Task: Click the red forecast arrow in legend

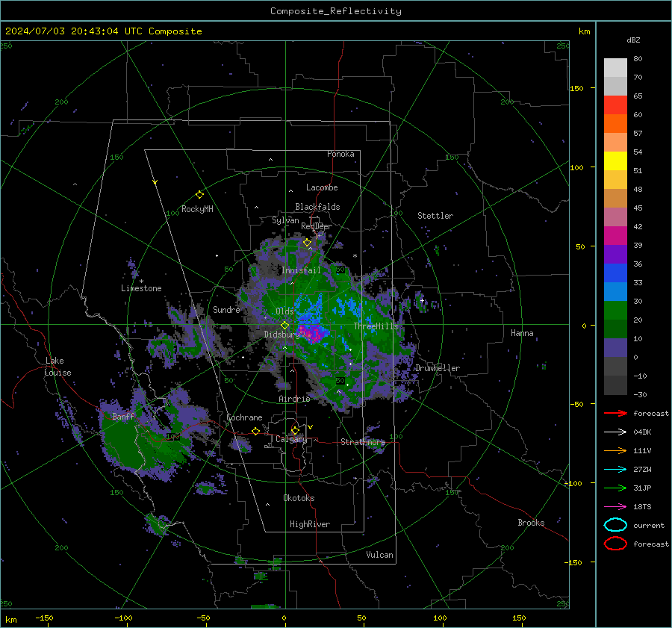Action: point(615,413)
